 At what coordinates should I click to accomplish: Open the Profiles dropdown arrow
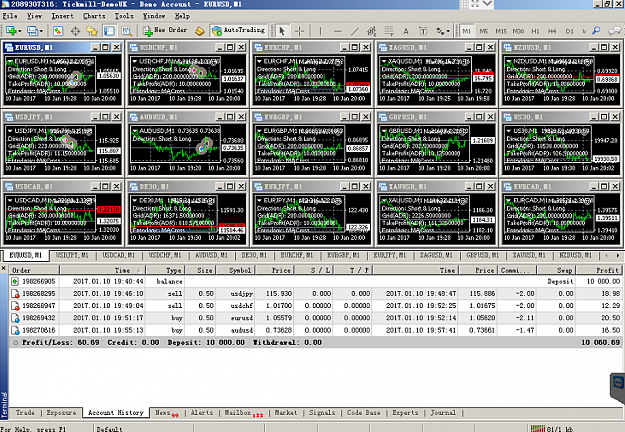tap(41, 31)
